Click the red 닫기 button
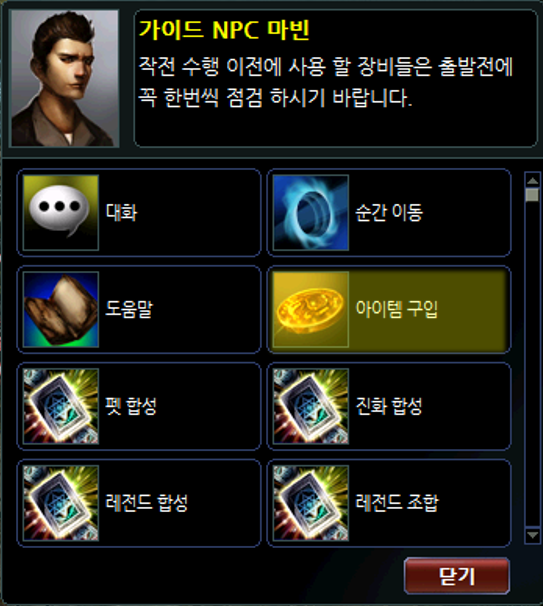The width and height of the screenshot is (543, 606). tap(457, 576)
